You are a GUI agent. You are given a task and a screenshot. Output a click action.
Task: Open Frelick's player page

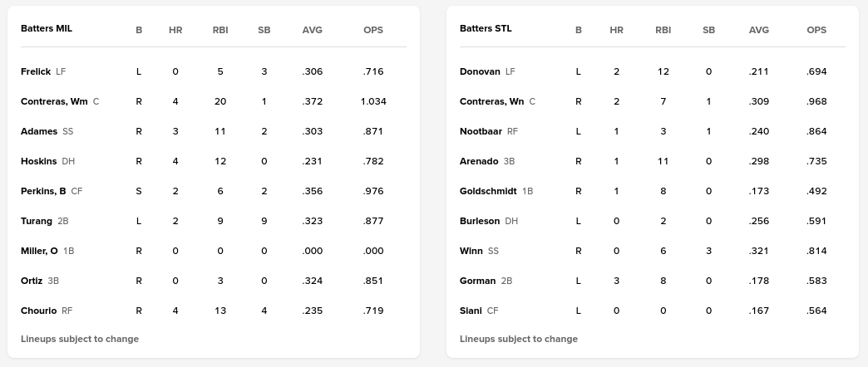pos(36,71)
